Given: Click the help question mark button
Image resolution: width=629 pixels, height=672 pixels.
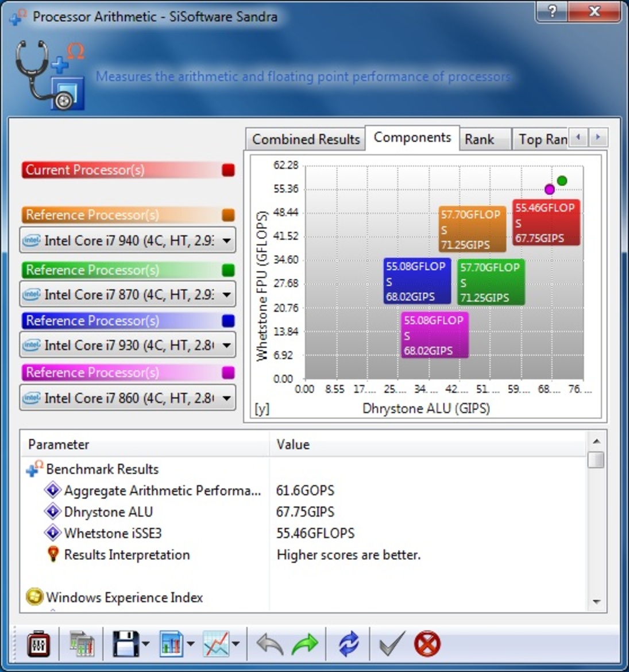Looking at the screenshot, I should [551, 11].
